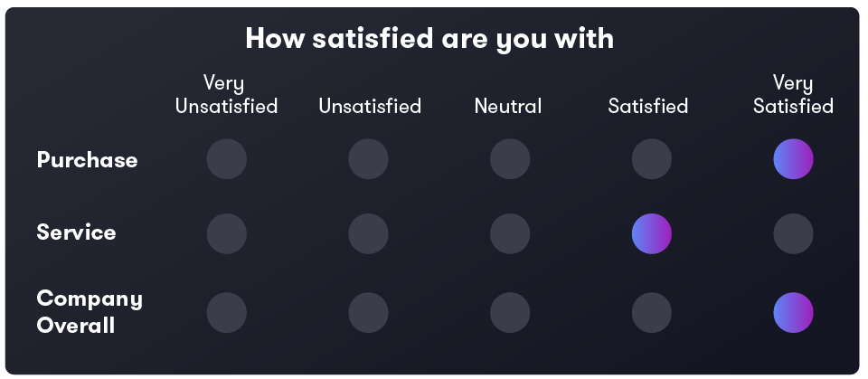Click the Company Overall row label
Screen dimensions: 868x379
[x=90, y=312]
